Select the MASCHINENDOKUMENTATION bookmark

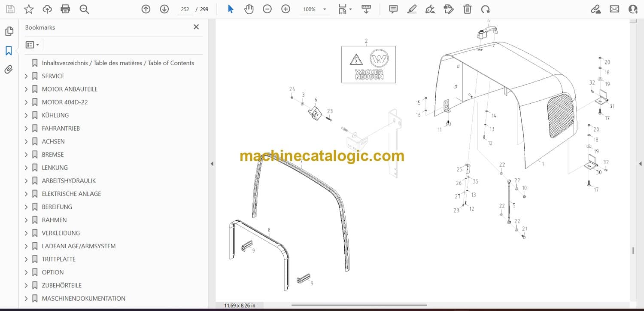coord(84,299)
